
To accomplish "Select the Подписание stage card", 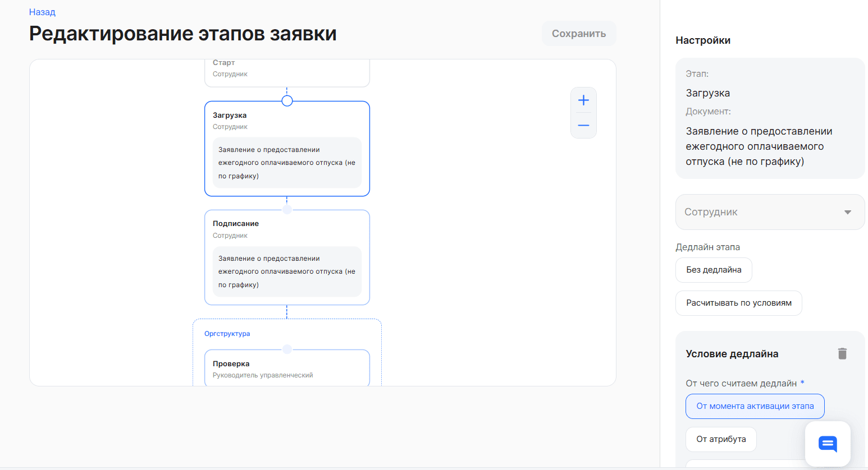I will pos(287,257).
